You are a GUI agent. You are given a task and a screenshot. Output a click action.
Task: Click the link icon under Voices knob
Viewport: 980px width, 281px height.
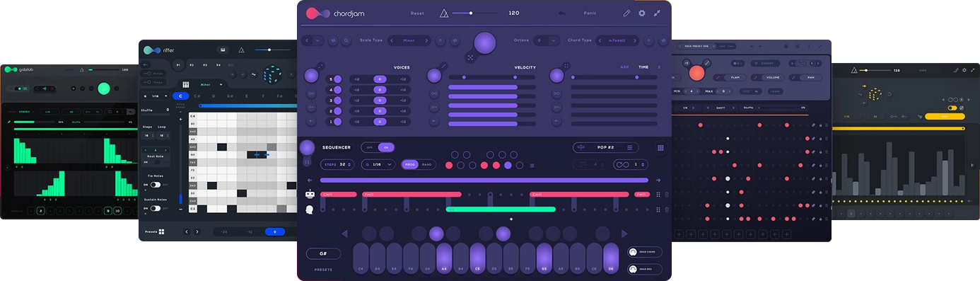(311, 93)
